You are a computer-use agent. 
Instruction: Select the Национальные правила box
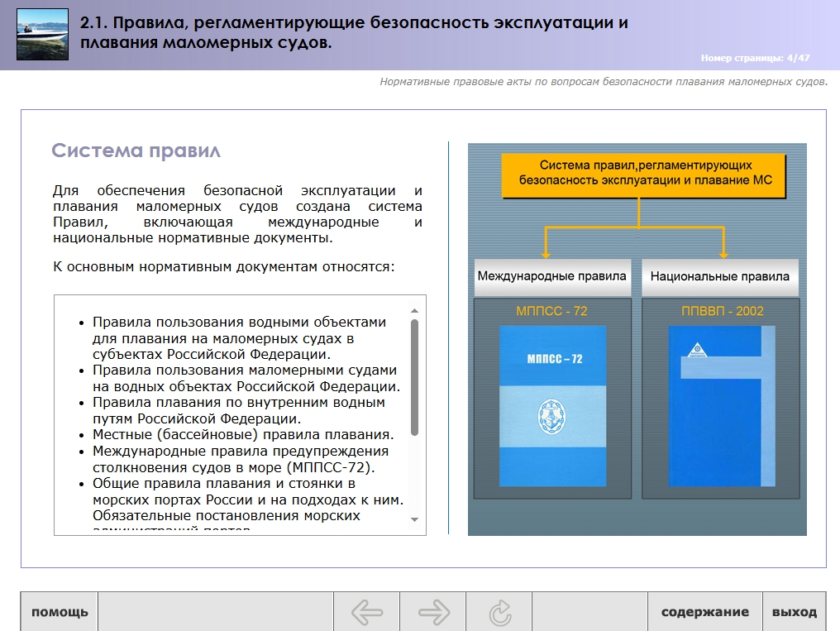click(720, 276)
